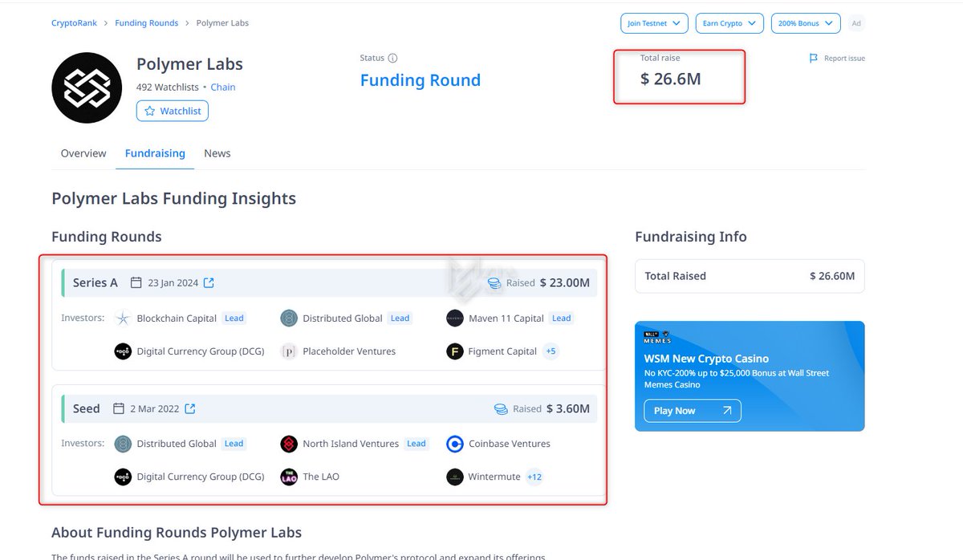Switch to the News tab

coord(217,153)
